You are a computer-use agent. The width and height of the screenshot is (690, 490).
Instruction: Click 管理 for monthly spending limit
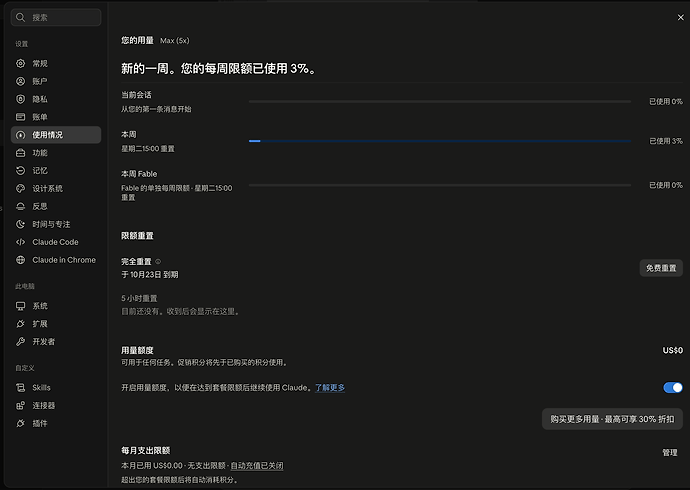tap(670, 452)
